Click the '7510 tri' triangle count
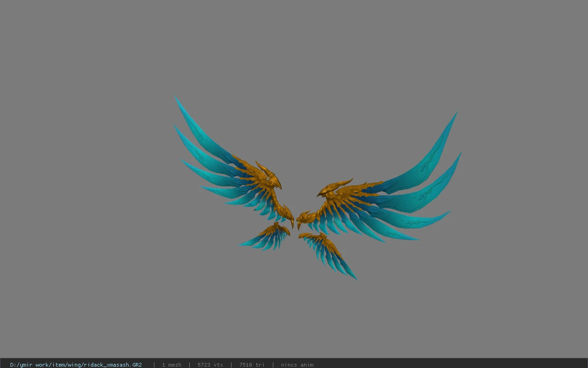 click(x=252, y=365)
